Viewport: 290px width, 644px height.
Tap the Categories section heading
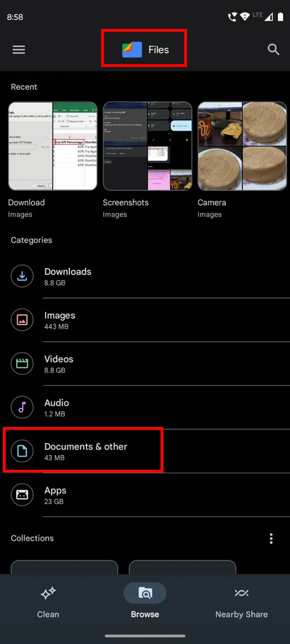32,240
